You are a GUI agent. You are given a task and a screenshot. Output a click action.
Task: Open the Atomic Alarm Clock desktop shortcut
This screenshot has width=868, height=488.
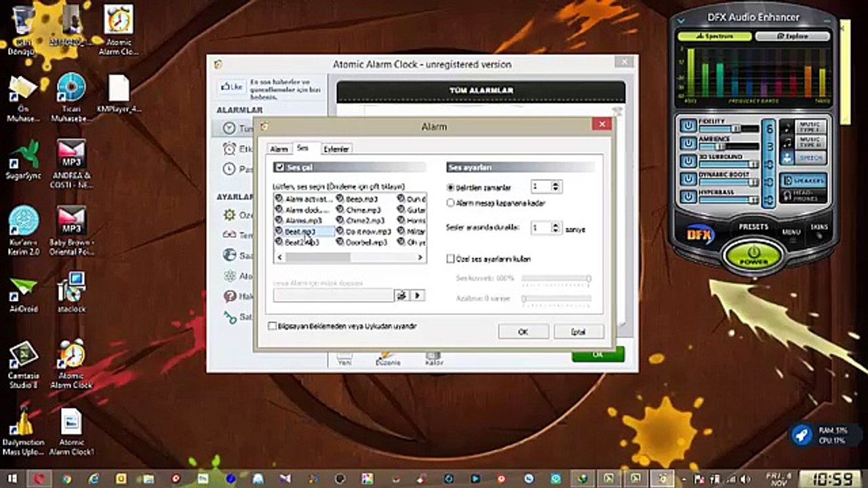[x=71, y=365]
